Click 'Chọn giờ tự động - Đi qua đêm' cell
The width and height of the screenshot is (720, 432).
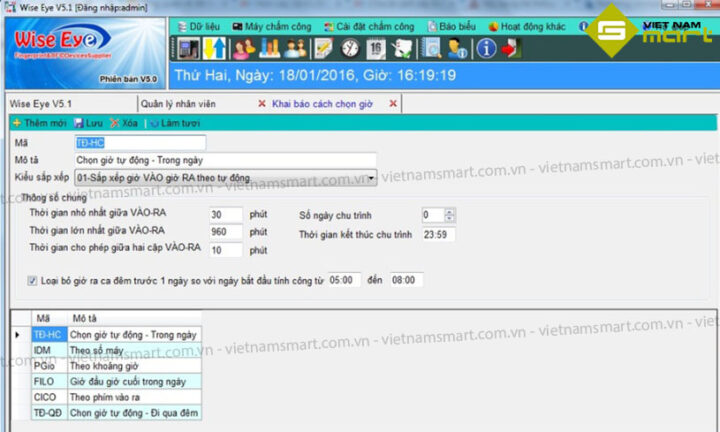pyautogui.click(x=135, y=413)
